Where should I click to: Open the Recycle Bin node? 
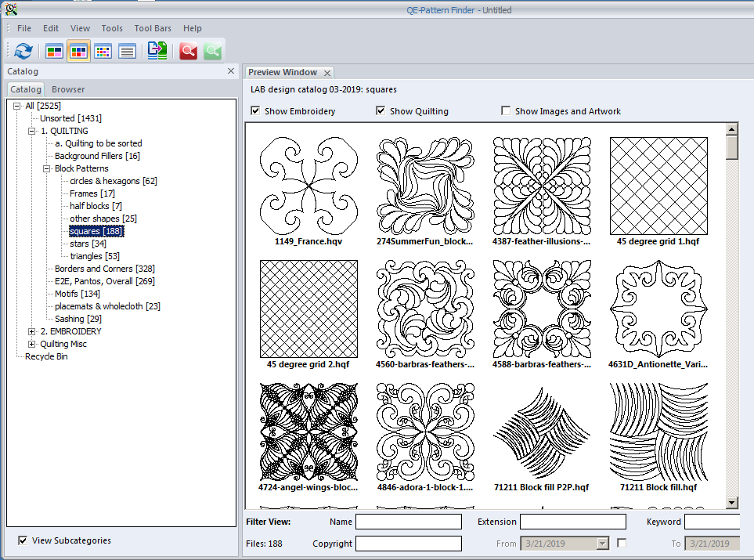pos(46,356)
